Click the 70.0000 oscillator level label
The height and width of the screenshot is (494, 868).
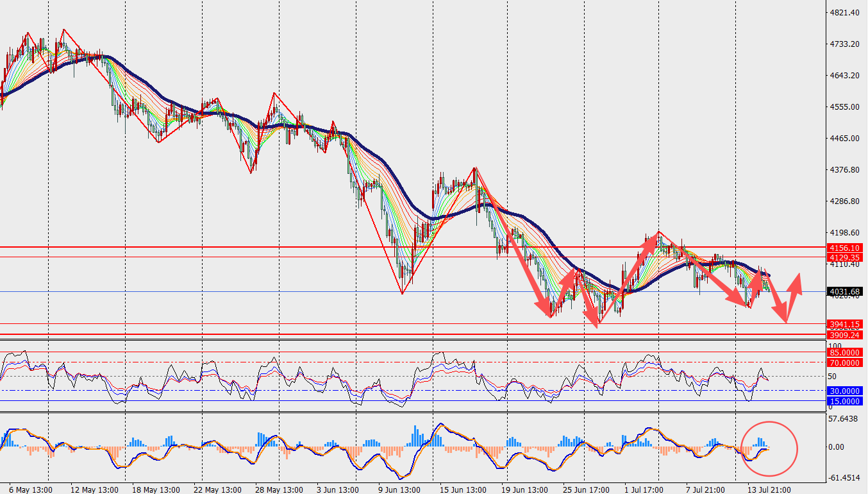click(x=844, y=362)
